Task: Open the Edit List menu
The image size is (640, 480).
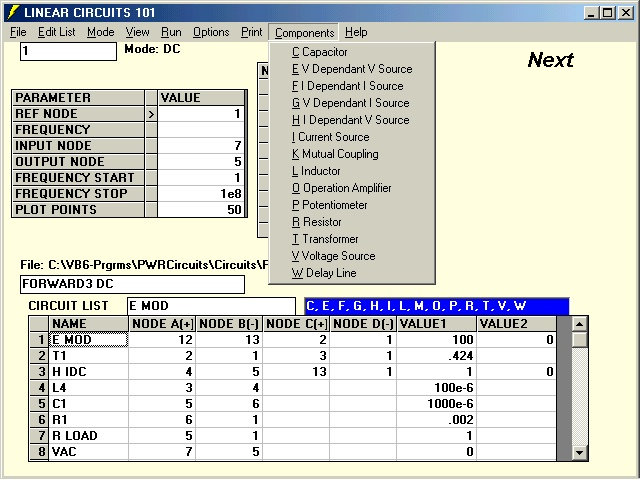Action: [56, 32]
